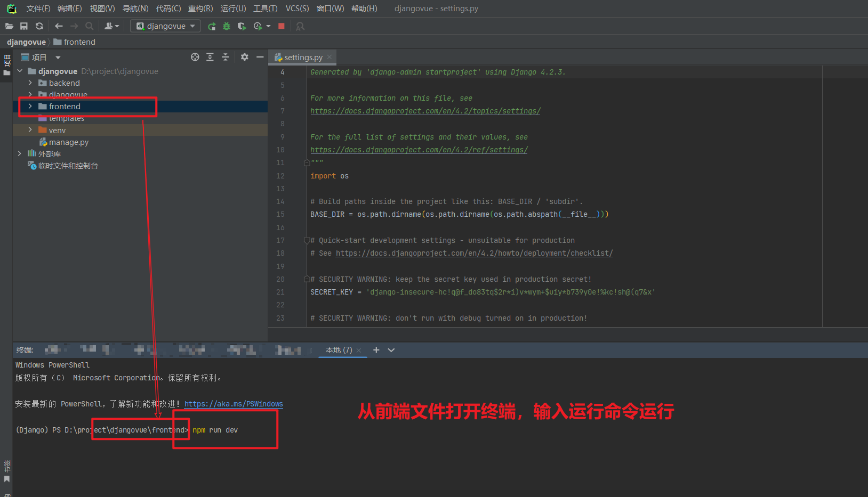Add a new terminal session
This screenshot has height=497, width=868.
click(x=376, y=350)
